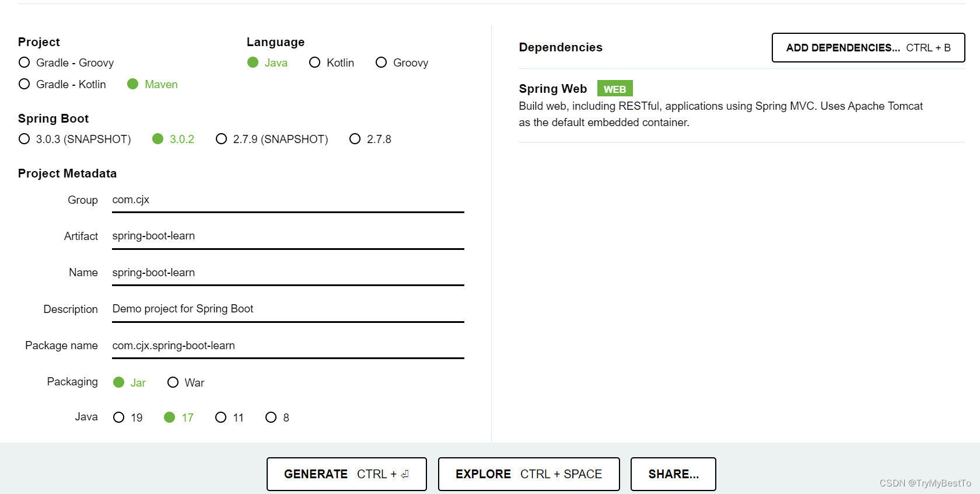Viewport: 980px width, 494px height.
Task: Select Kotlin language radio button
Action: click(331, 62)
